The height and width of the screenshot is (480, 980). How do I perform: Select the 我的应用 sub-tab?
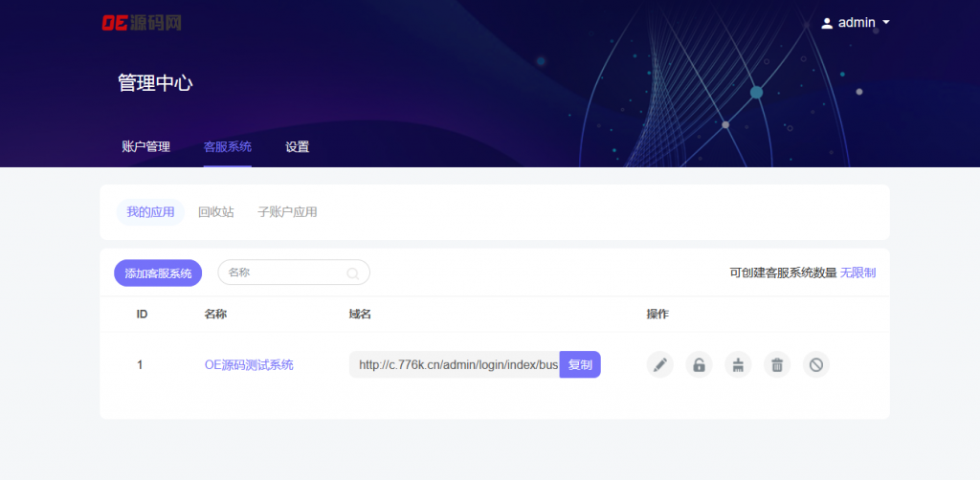click(x=150, y=212)
